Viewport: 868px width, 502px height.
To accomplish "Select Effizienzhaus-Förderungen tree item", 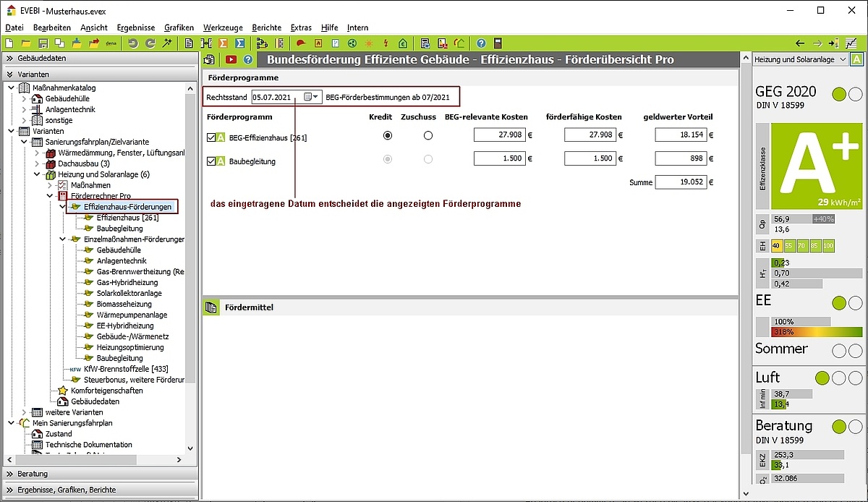I will click(127, 207).
